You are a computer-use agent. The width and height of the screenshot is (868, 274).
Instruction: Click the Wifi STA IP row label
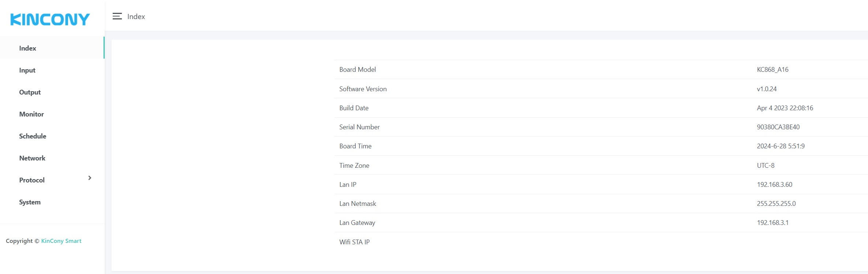[x=354, y=242]
